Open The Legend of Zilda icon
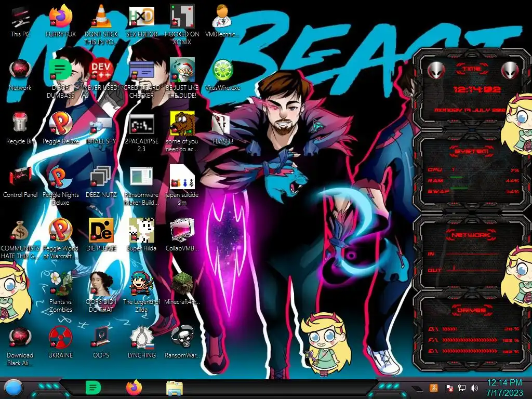532x399 pixels. 141,284
